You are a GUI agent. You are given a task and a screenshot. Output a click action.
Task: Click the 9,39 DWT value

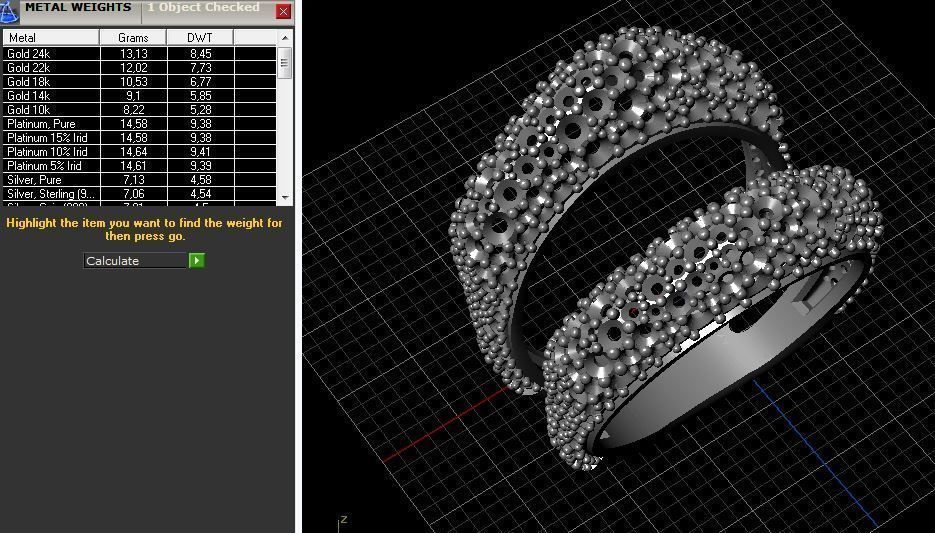(200, 166)
